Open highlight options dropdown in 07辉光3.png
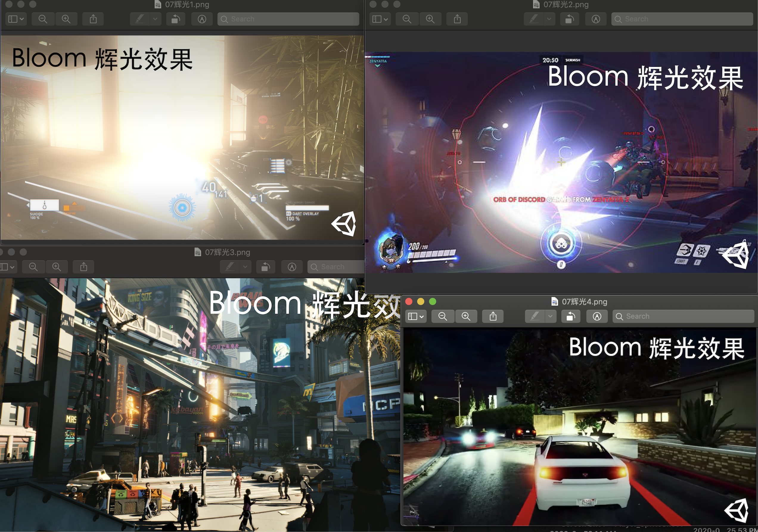 [x=245, y=267]
